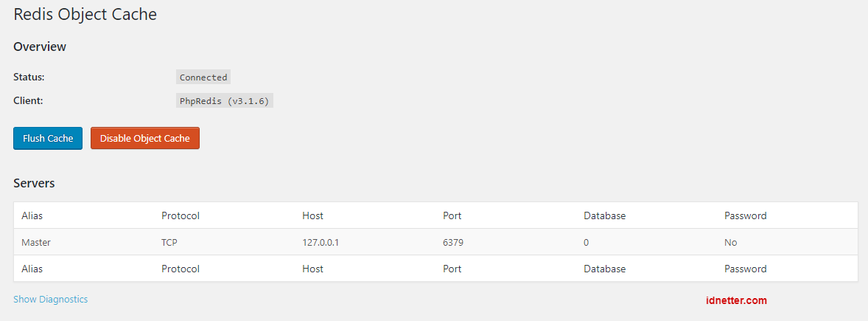Click the Password footer column label
Screen dimensions: 868x321
tap(745, 269)
